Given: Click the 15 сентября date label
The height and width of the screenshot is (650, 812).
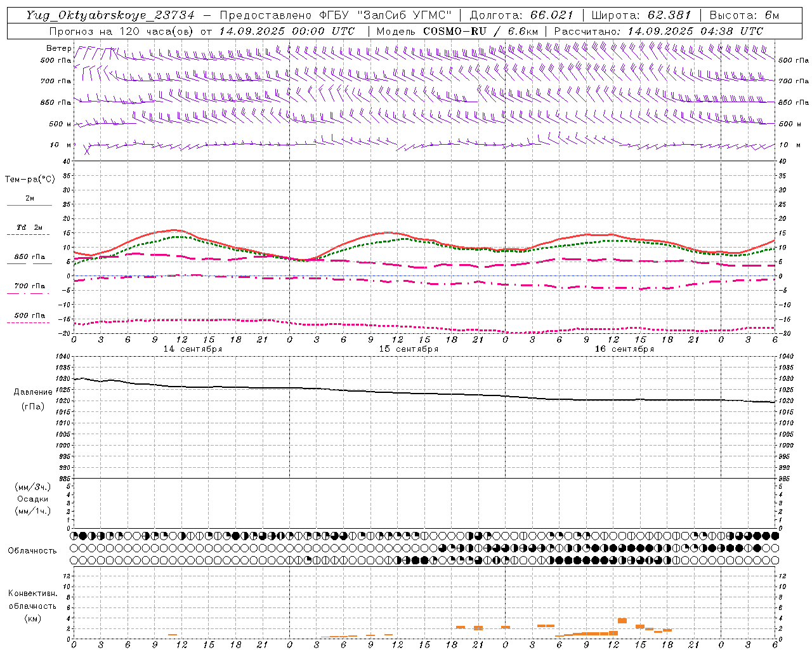Looking at the screenshot, I should click(409, 349).
